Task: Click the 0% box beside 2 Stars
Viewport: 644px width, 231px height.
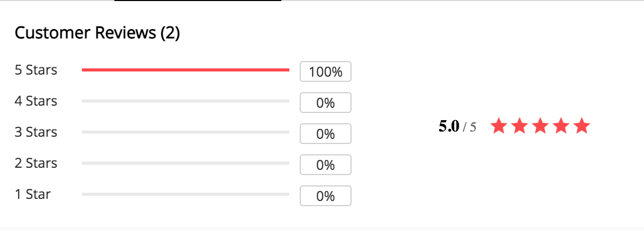Action: pos(326,165)
